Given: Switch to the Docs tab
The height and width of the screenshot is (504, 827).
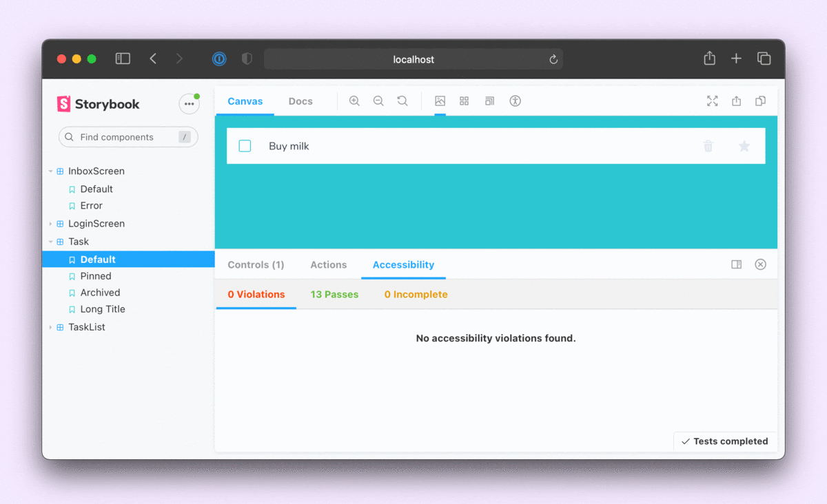Looking at the screenshot, I should pos(300,101).
